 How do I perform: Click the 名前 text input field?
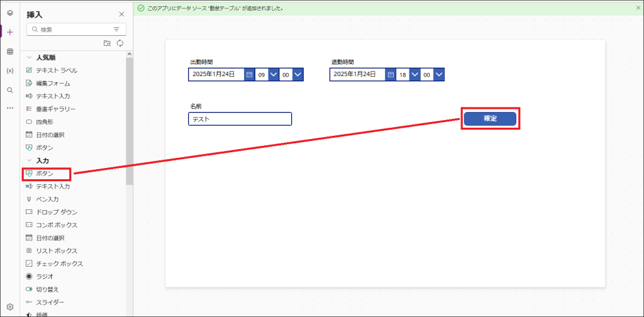240,119
